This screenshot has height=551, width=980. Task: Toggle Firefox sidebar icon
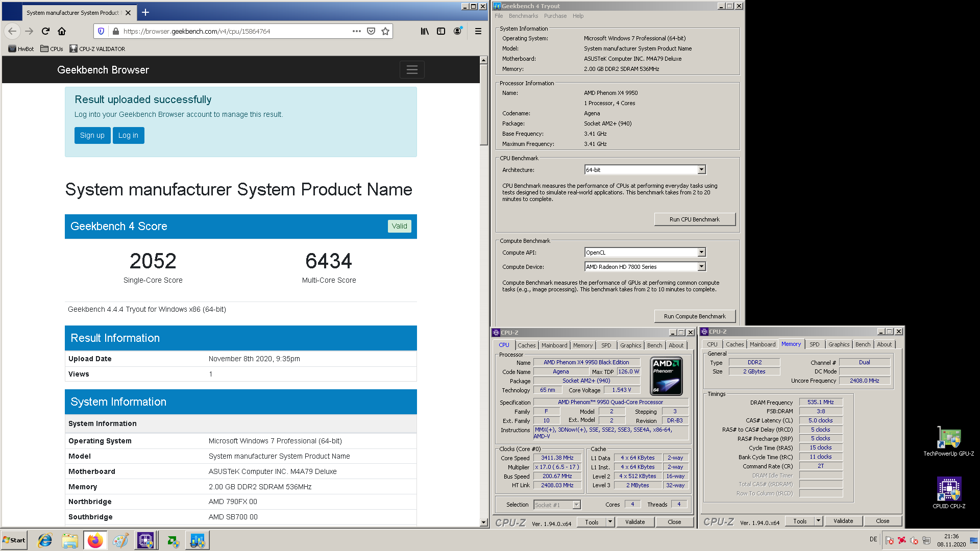pyautogui.click(x=441, y=31)
